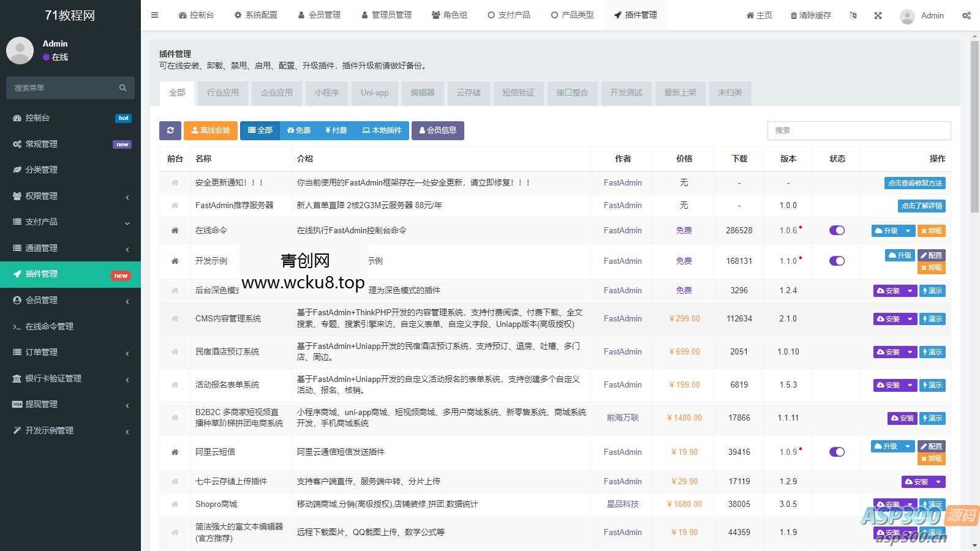The height and width of the screenshot is (551, 980).
Task: Click the 点击查看修复方法 link
Action: (x=914, y=182)
